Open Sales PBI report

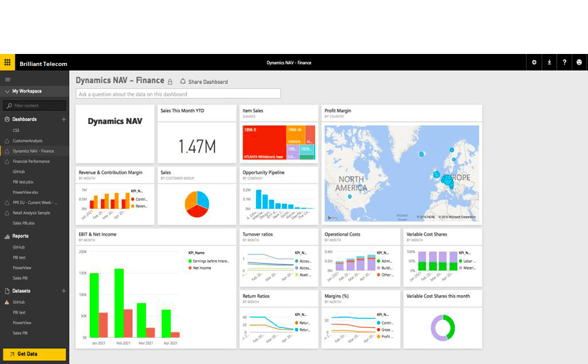[20, 278]
